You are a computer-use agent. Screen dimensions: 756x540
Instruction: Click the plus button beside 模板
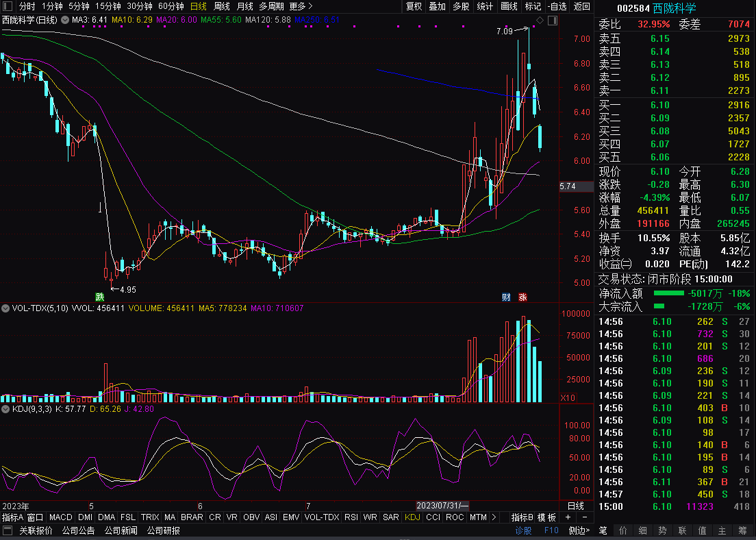567,517
